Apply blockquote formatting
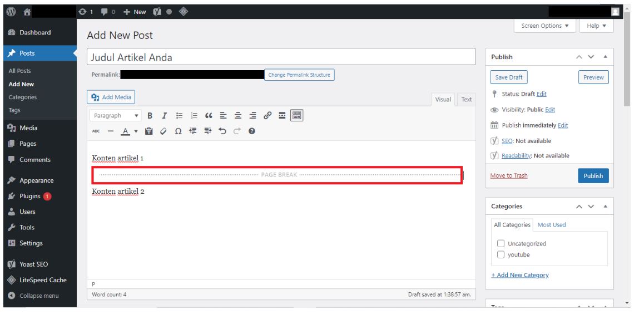The height and width of the screenshot is (314, 644). (x=209, y=116)
